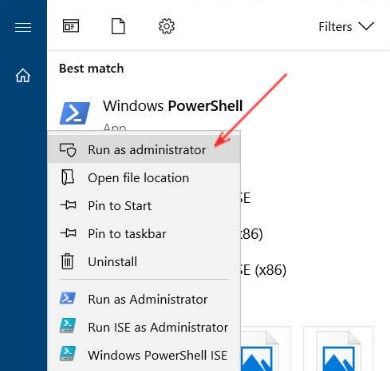Screen dimensions: 390x371
Task: Click the Windows PowerShell app icon
Action: [75, 113]
